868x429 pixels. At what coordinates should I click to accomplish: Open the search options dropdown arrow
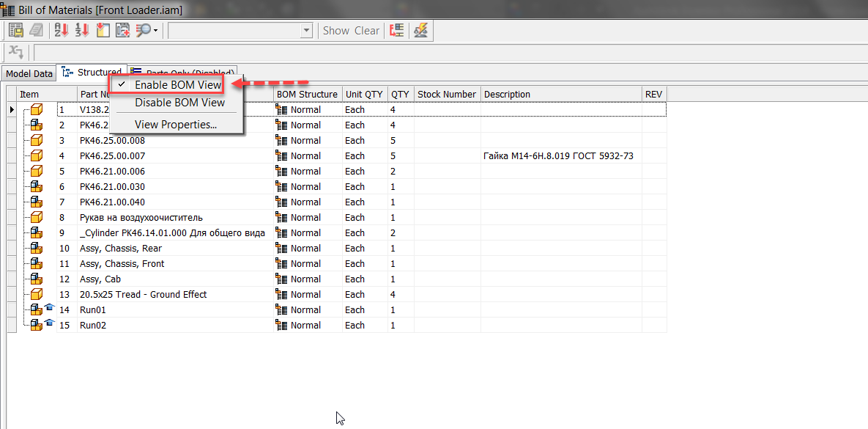click(x=156, y=30)
